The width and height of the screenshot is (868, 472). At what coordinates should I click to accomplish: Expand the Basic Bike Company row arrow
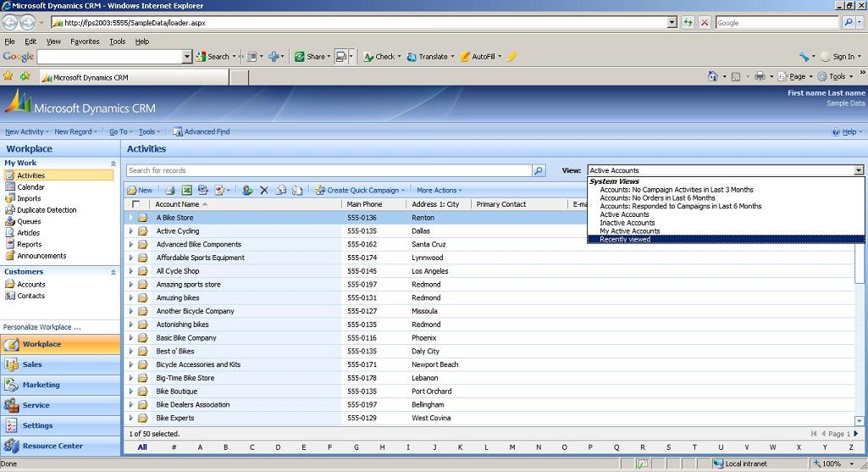tap(130, 338)
